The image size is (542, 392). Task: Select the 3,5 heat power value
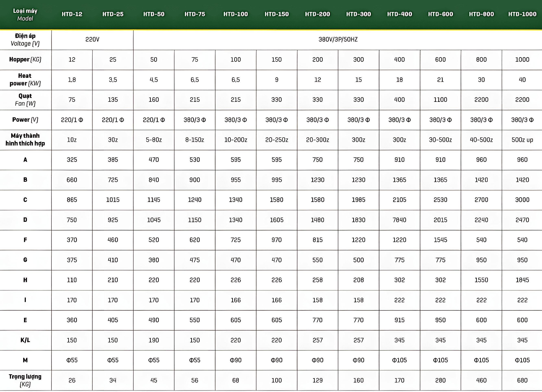pyautogui.click(x=113, y=80)
